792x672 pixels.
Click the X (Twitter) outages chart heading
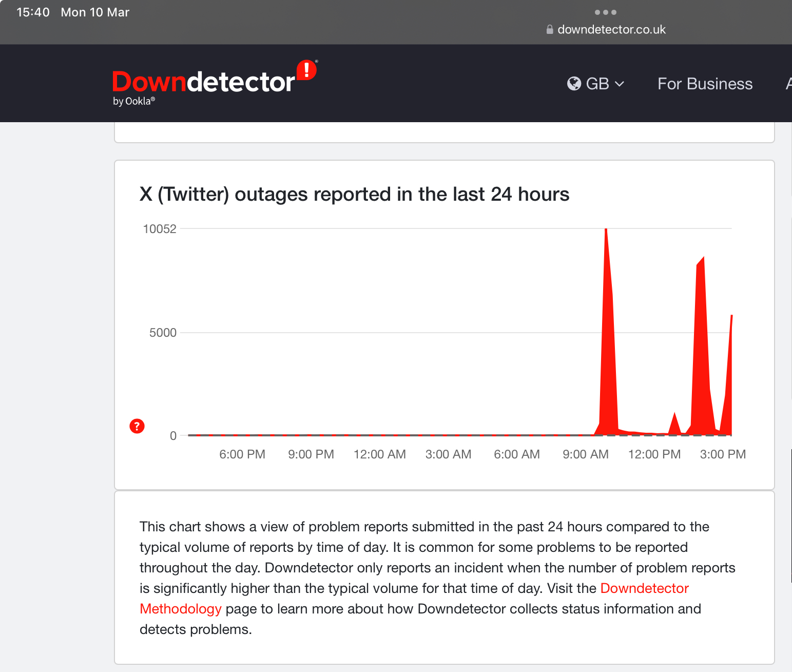tap(354, 195)
